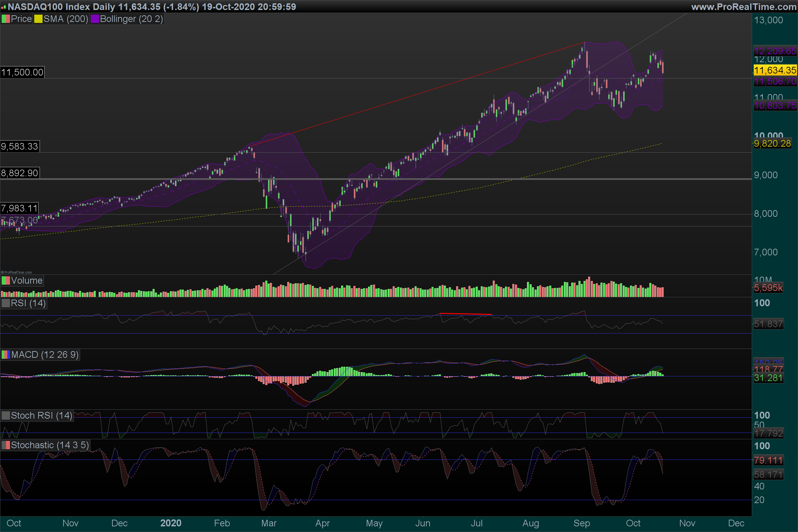
Task: Click the Stoch RSI (14) legend icon
Action: (x=5, y=416)
